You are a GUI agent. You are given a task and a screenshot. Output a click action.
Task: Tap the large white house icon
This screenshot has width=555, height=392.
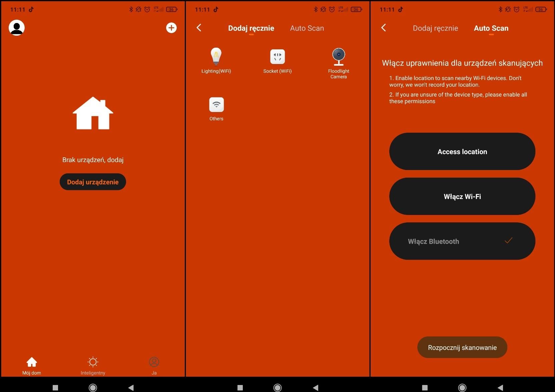coord(93,113)
